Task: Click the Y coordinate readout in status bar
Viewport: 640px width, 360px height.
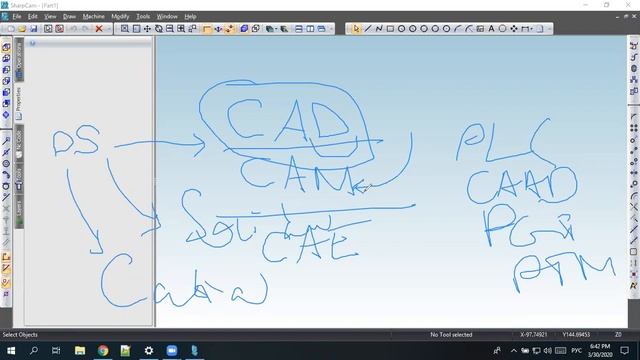Action: (576, 335)
